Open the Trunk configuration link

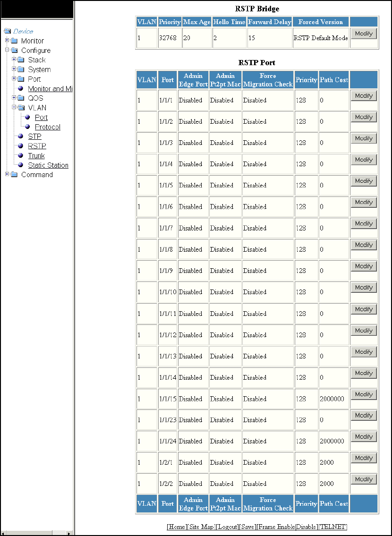(x=36, y=155)
